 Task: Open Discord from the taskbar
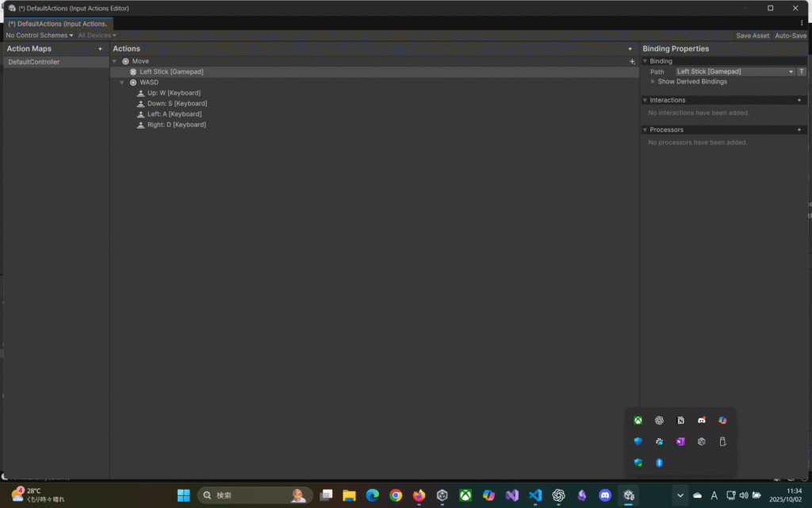pos(605,495)
